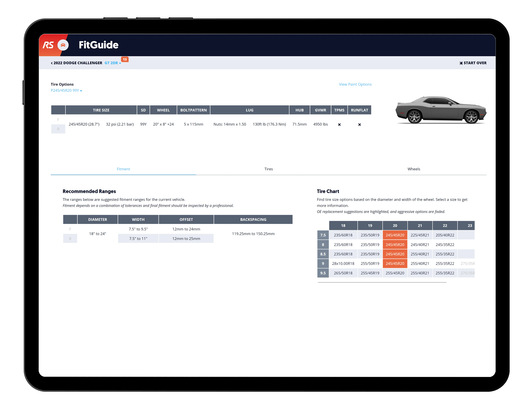Click the orange 13 badge near GT 2DR
Viewport: 532px width, 409px height.
click(125, 59)
